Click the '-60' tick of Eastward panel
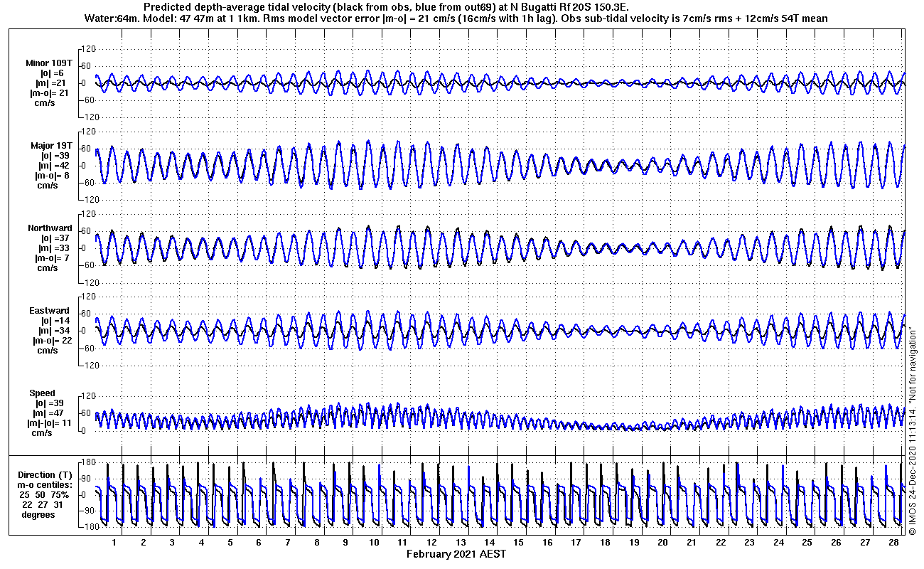Viewport: 924px width, 569px height. [x=87, y=348]
